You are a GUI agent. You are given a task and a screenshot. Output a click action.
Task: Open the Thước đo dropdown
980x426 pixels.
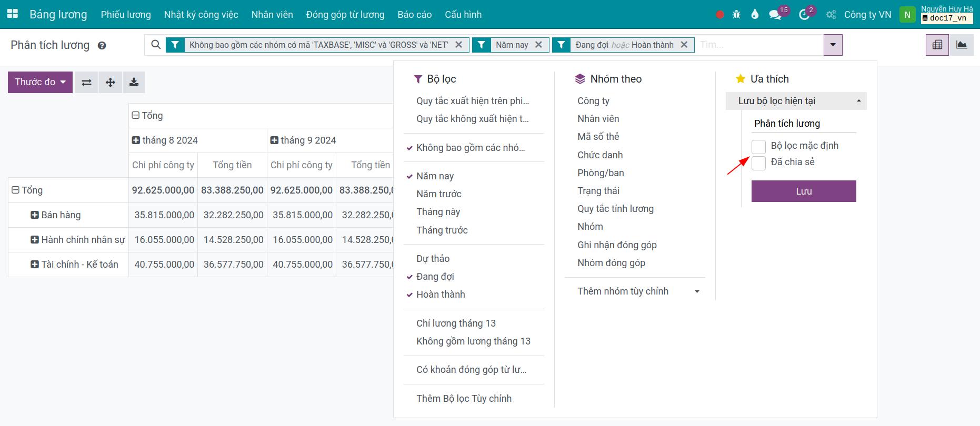(x=40, y=82)
